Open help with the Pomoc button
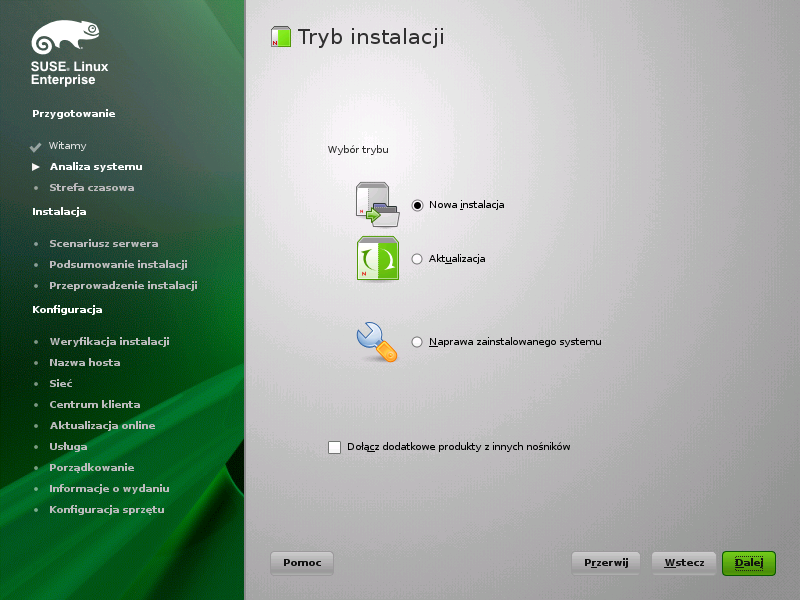 tap(302, 563)
